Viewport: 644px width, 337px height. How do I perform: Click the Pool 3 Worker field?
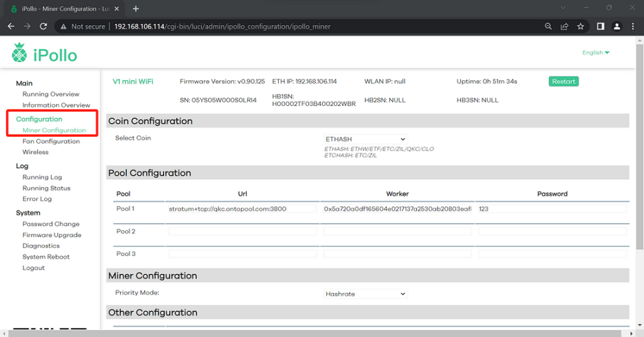point(397,254)
